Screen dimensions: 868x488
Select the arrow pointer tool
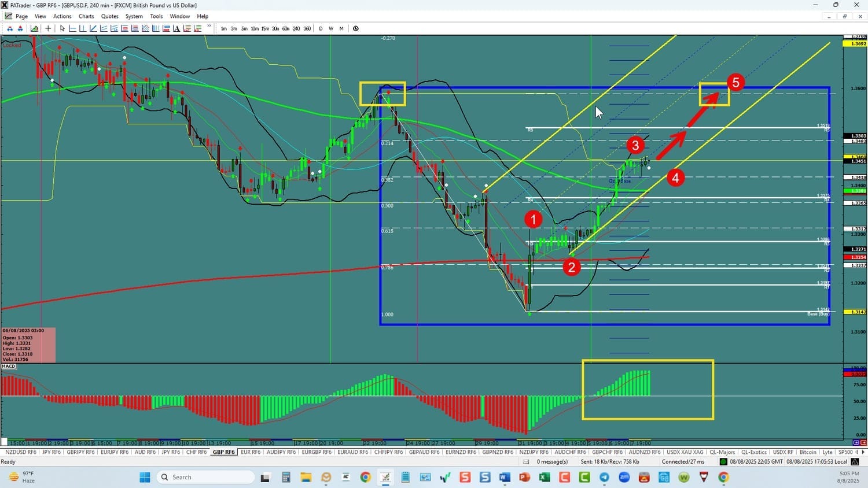coord(62,28)
